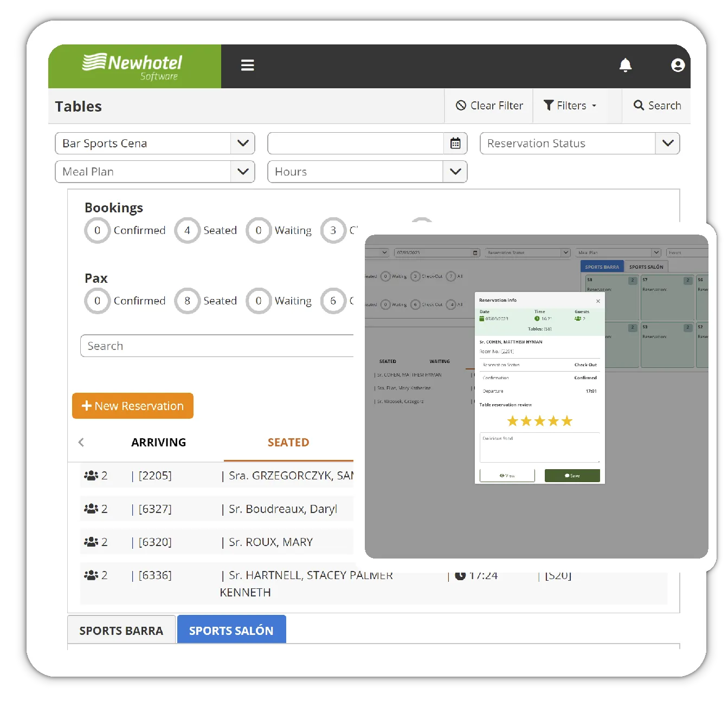
Task: Select table card S7 in the inset
Action: pos(667,297)
